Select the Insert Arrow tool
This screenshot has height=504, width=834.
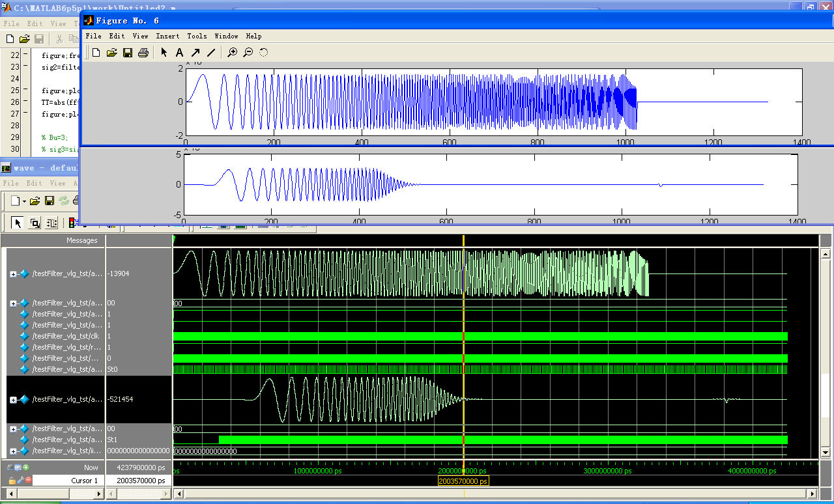pyautogui.click(x=195, y=53)
